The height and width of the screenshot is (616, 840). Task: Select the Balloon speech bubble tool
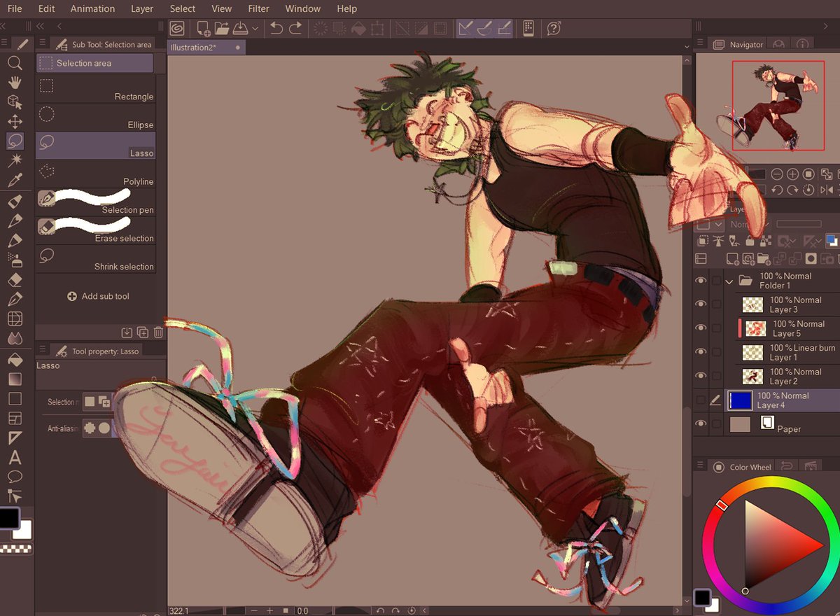[x=15, y=477]
